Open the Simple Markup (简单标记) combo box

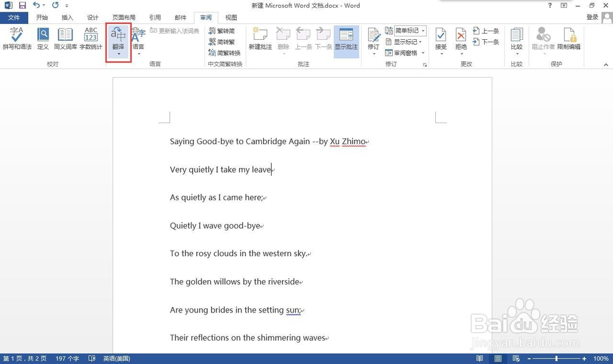(410, 31)
